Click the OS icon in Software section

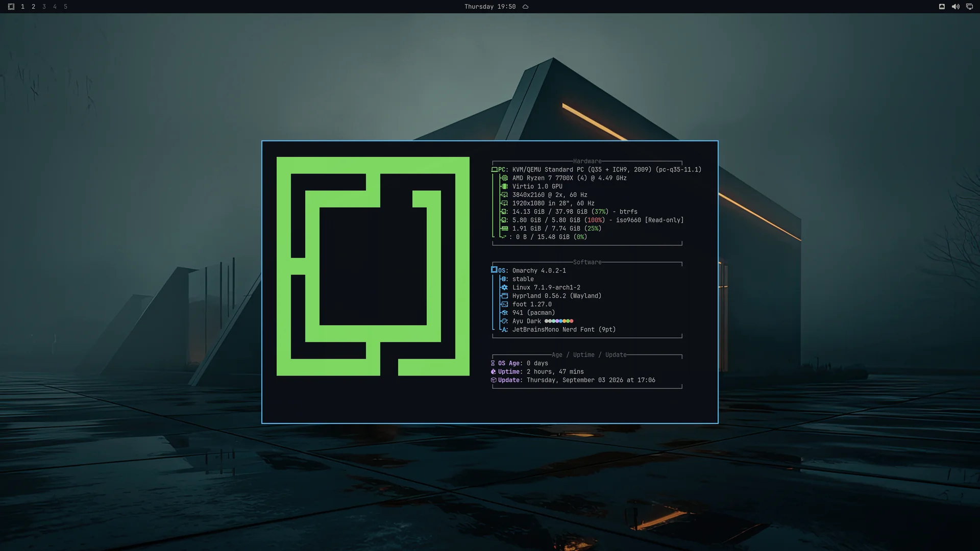(x=494, y=270)
